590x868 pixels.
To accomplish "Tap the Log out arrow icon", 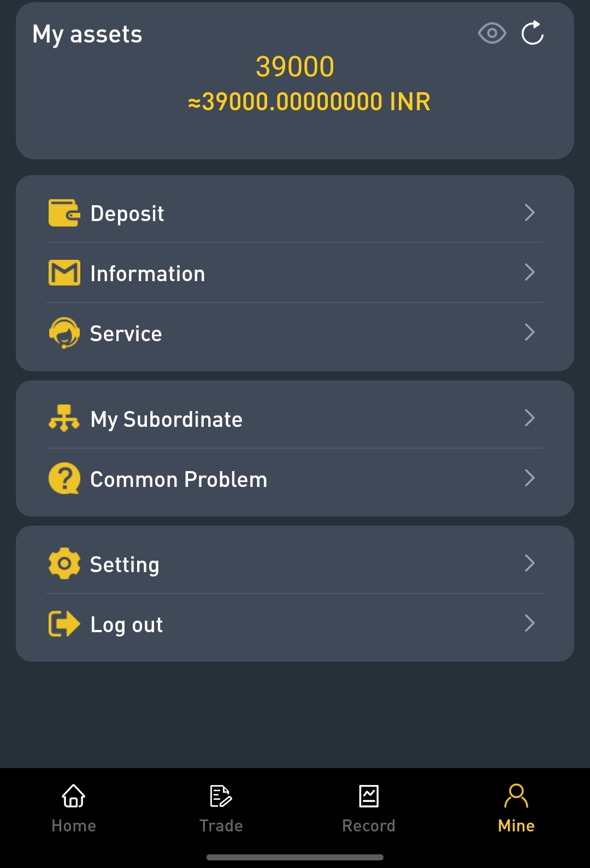I will coord(64,623).
